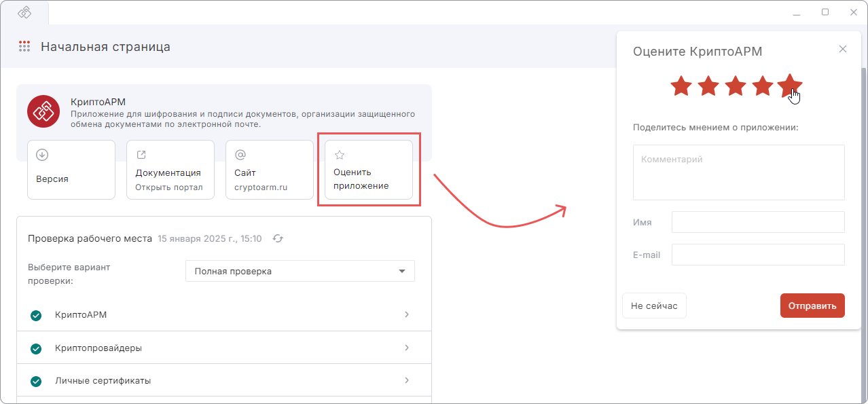Image resolution: width=868 pixels, height=404 pixels.
Task: Click the Комментарий text area
Action: 739,172
